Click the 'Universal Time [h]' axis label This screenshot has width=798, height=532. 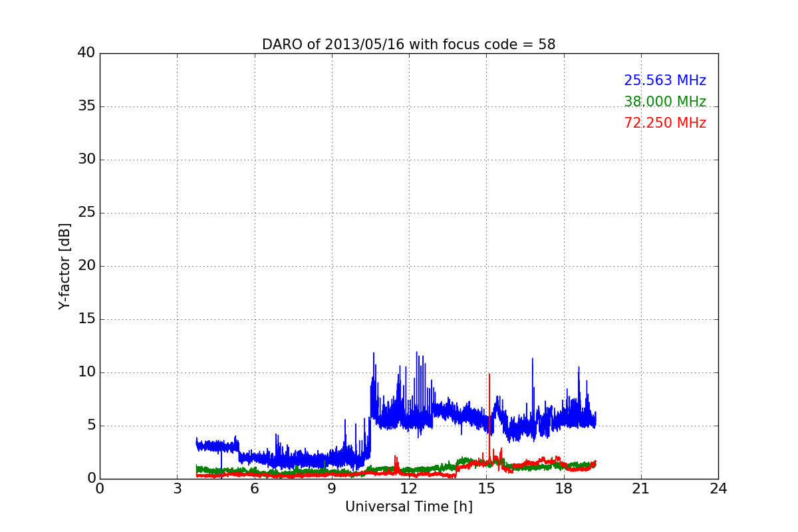[x=408, y=507]
